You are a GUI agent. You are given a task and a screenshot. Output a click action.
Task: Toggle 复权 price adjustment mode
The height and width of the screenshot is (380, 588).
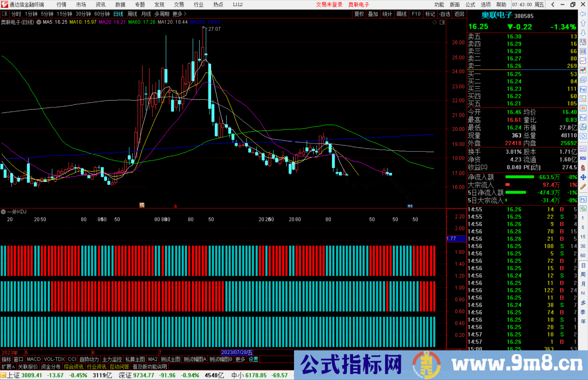click(x=359, y=14)
